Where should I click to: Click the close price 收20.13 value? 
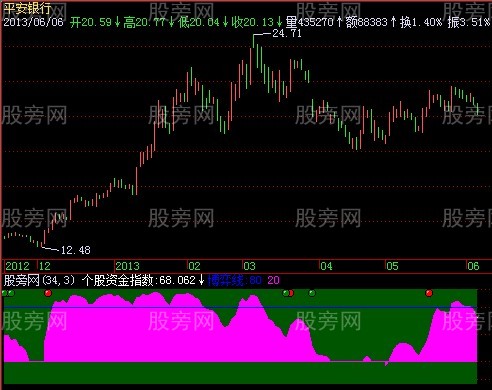tap(256, 22)
